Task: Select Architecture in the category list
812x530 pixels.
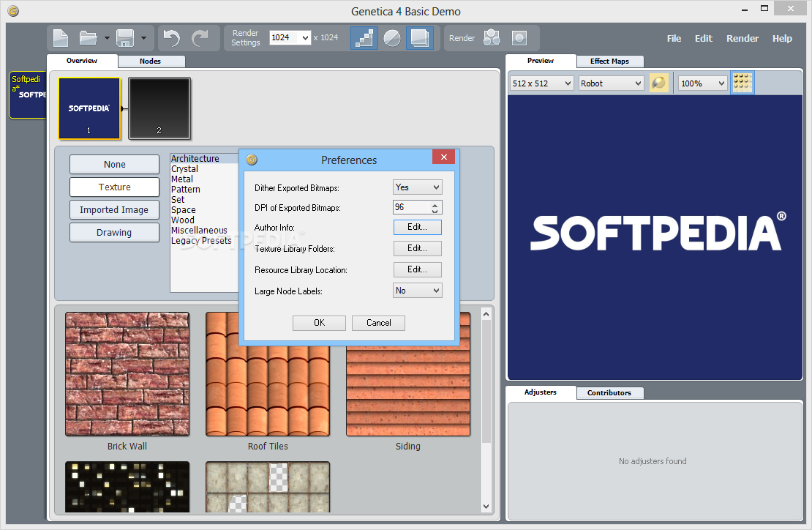Action: (x=204, y=159)
